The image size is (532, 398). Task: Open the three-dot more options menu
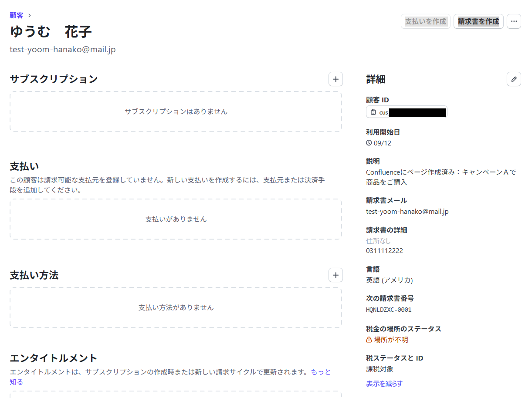514,21
